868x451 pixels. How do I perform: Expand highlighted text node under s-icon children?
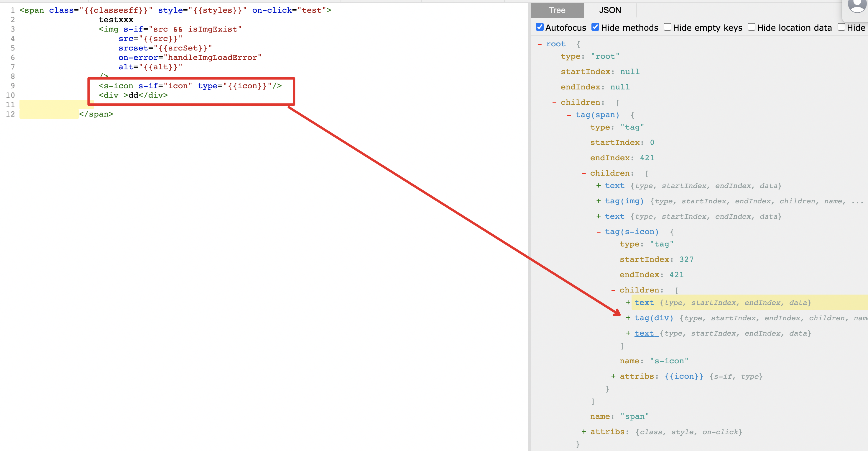coord(628,303)
